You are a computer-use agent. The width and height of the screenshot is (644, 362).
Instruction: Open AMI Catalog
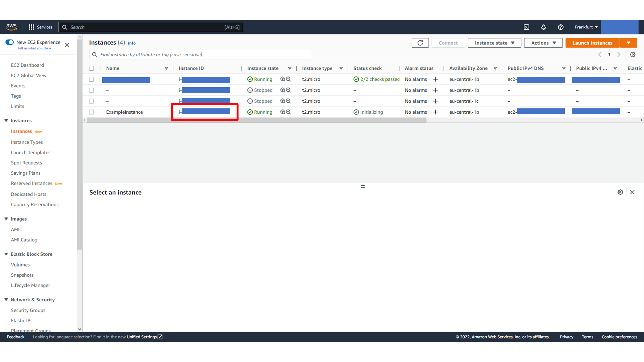pos(24,240)
